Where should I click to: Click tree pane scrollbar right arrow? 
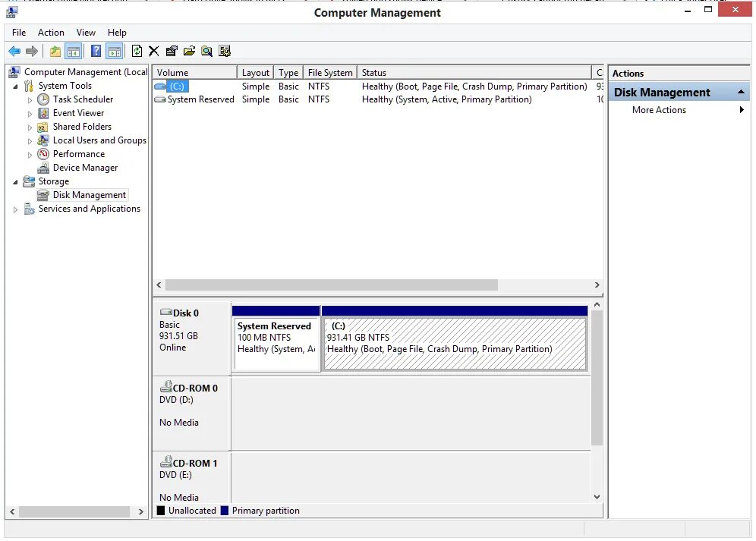click(x=140, y=511)
